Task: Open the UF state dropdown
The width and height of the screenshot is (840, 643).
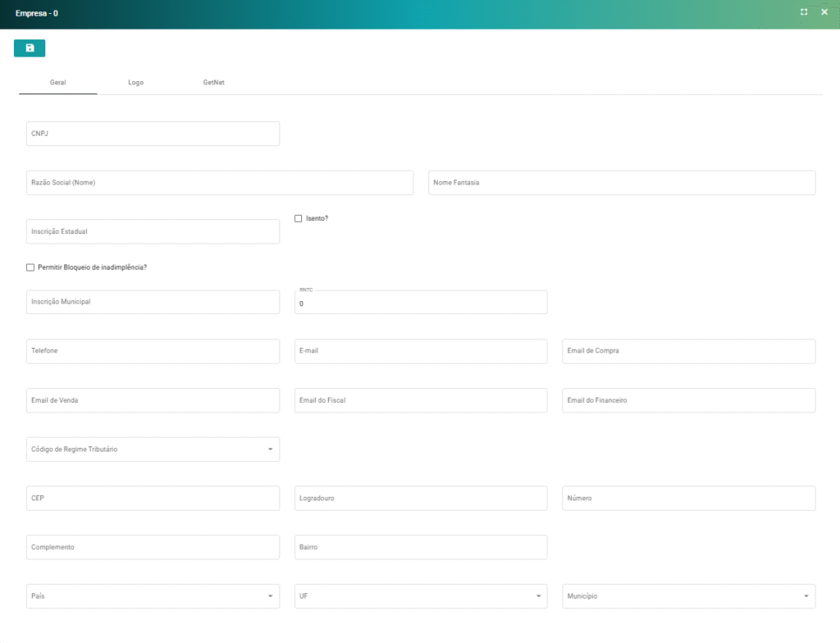Action: (420, 596)
